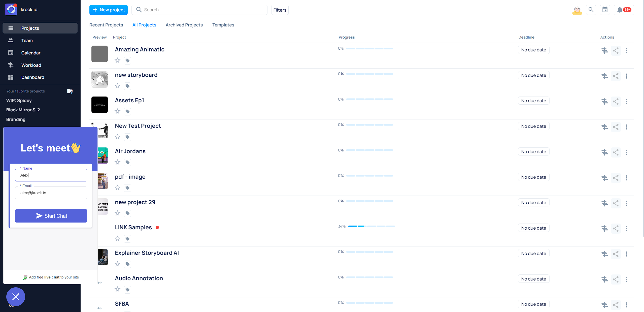This screenshot has height=312, width=644.
Task: Click the project structure/breakdown icon for Assets Ep1
Action: pyautogui.click(x=604, y=101)
